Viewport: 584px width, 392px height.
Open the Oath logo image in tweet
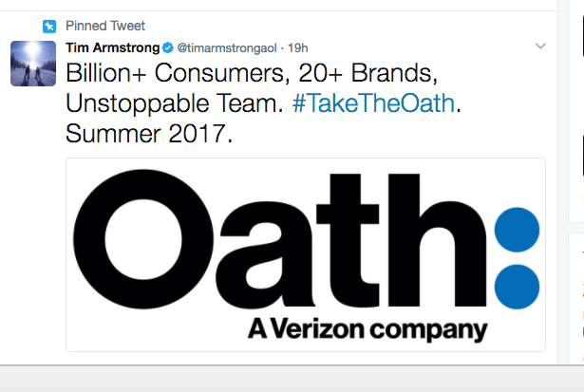[305, 254]
